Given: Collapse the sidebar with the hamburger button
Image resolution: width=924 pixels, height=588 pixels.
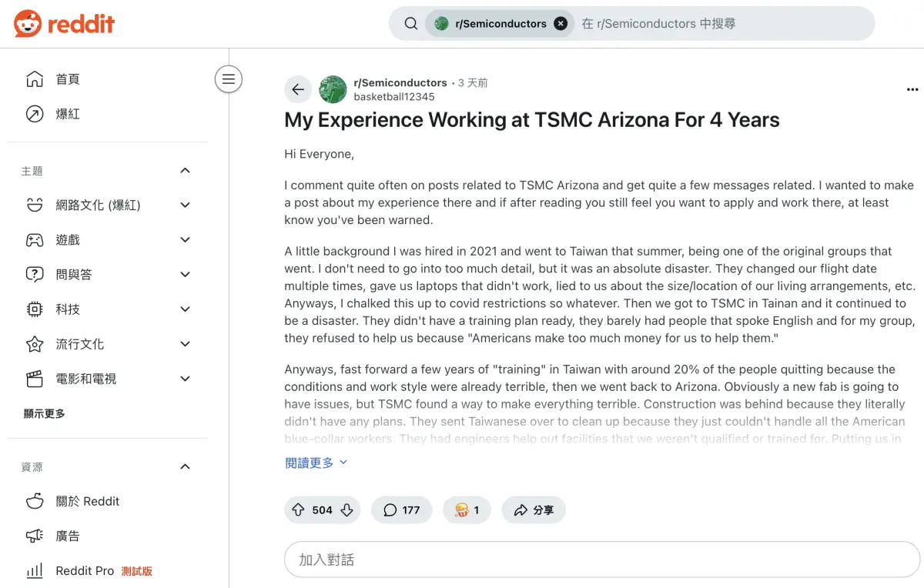Looking at the screenshot, I should click(x=229, y=79).
